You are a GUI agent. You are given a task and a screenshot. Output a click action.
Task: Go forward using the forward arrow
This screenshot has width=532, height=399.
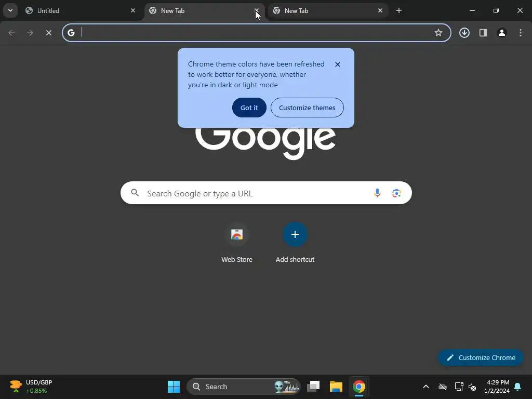pos(30,33)
